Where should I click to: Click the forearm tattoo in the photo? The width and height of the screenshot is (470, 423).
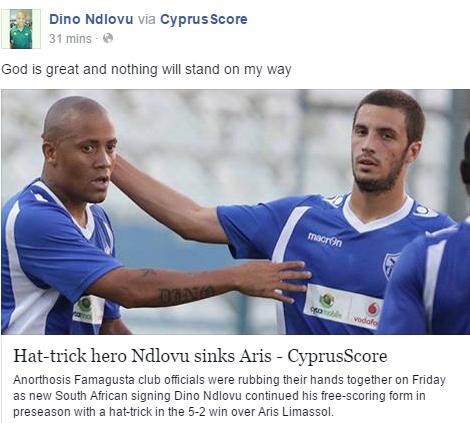[188, 294]
